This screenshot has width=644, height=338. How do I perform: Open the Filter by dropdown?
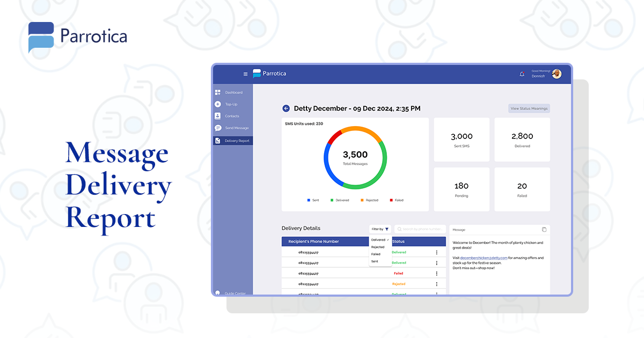380,229
